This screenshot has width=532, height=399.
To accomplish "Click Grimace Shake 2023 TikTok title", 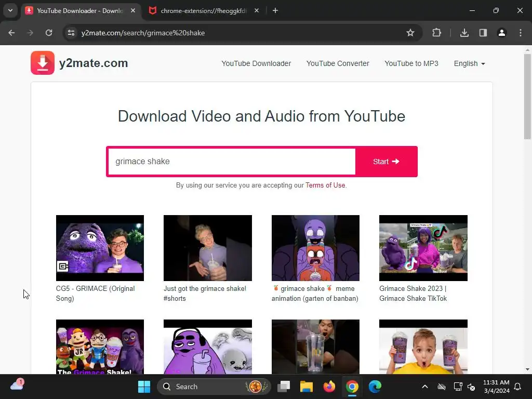I will click(413, 294).
